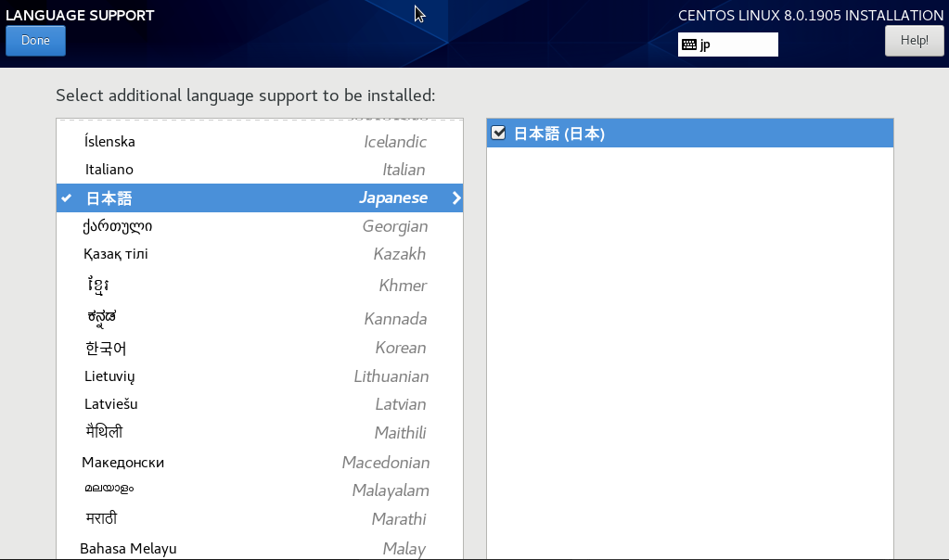Viewport: 949px width, 560px height.
Task: Uncheck the 日本語 (日本) locale checkbox
Action: (498, 134)
